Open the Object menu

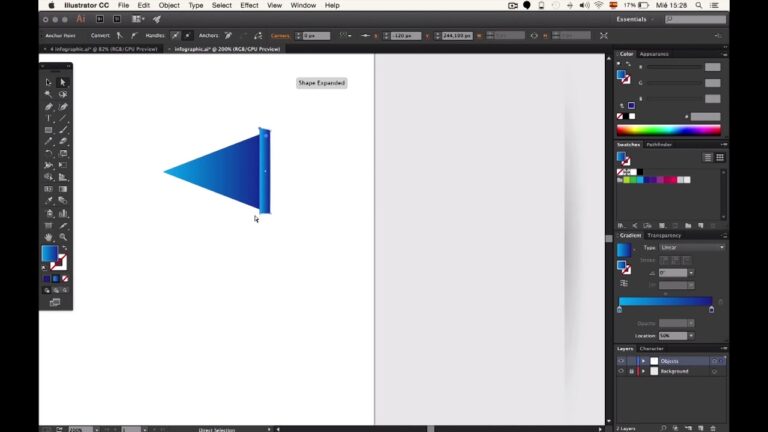coord(169,5)
